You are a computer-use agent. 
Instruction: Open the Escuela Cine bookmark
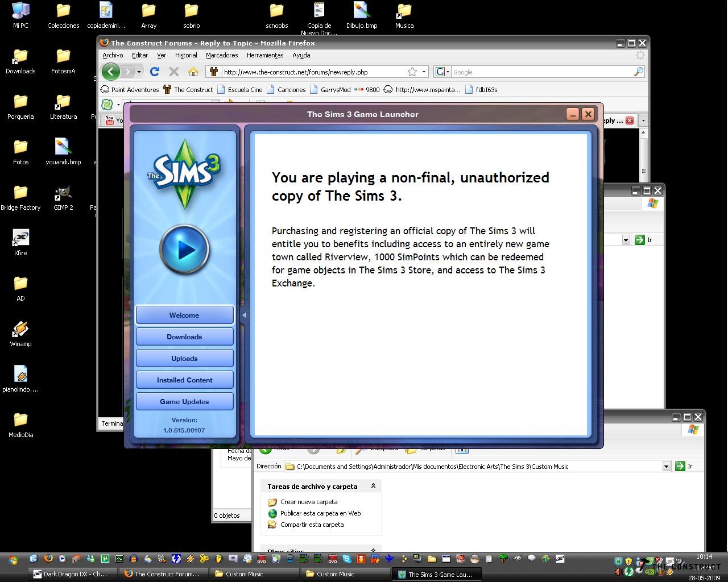pyautogui.click(x=239, y=89)
